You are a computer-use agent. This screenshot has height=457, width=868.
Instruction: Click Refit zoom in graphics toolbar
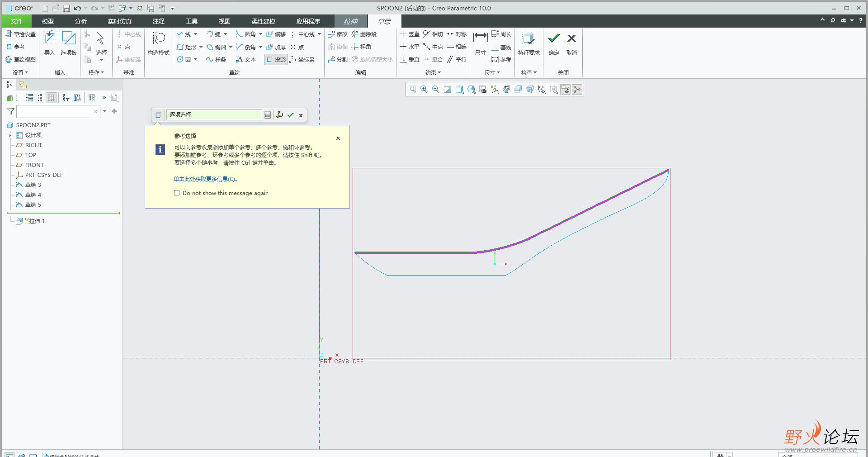click(412, 90)
